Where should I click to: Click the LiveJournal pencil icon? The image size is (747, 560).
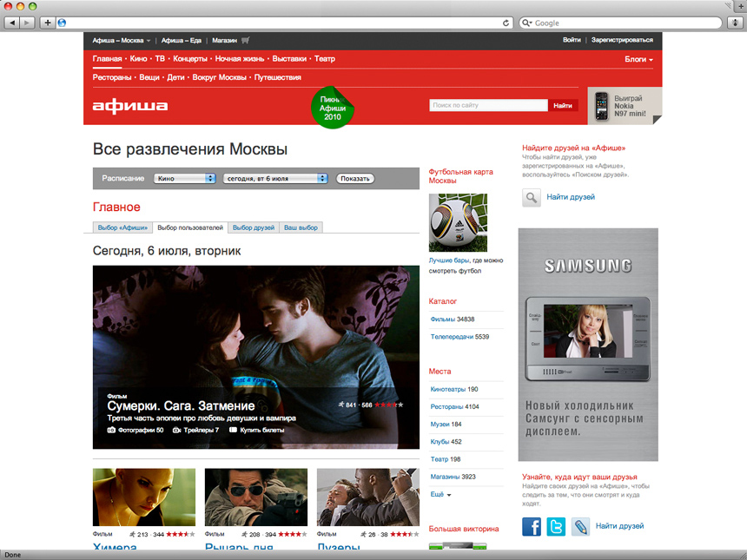pyautogui.click(x=580, y=527)
